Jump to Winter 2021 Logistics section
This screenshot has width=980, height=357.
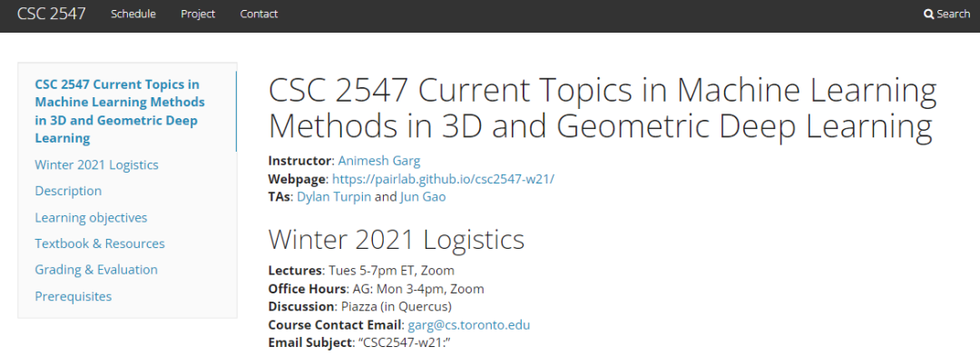click(97, 165)
